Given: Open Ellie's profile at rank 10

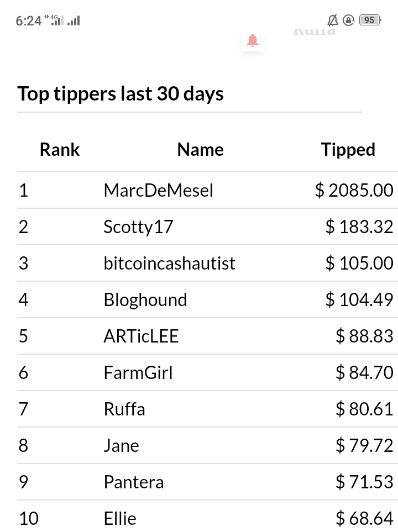Looking at the screenshot, I should click(120, 518).
